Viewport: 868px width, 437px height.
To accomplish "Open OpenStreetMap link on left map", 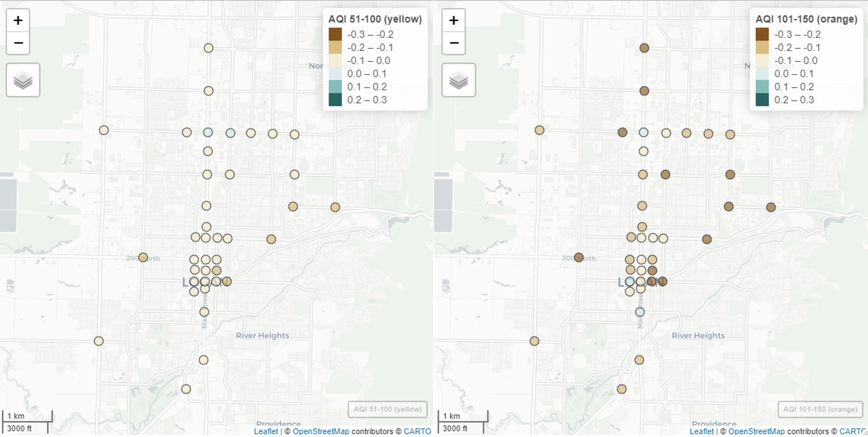I will pos(320,431).
